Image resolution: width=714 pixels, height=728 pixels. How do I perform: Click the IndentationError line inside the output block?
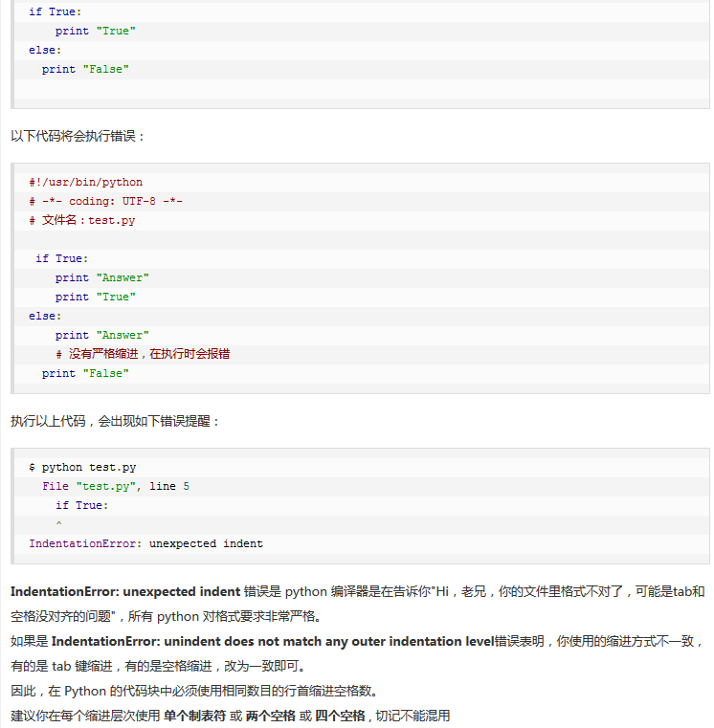coord(145,543)
